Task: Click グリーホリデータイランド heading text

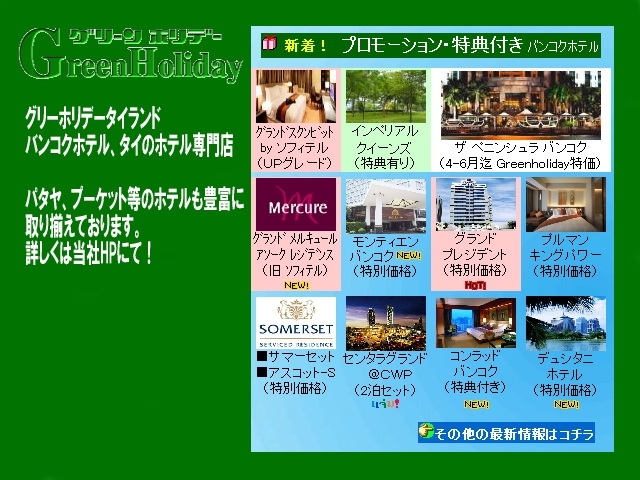Action: click(x=93, y=118)
